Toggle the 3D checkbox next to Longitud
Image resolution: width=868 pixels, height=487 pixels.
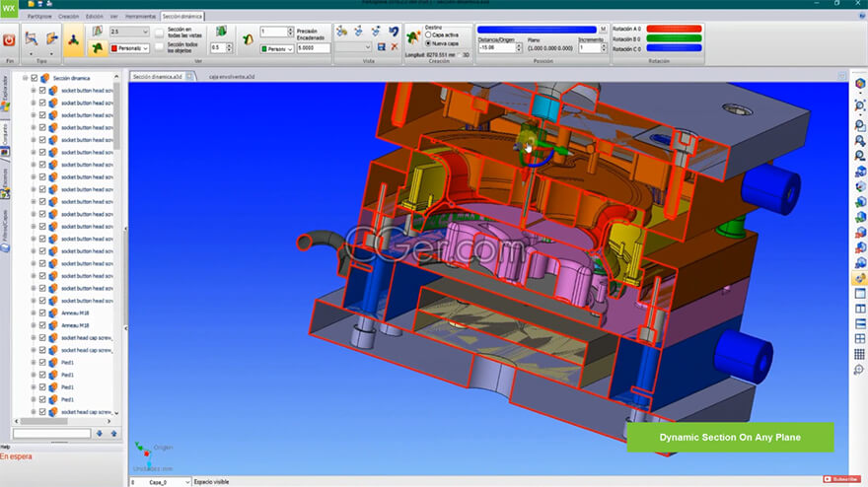point(459,55)
